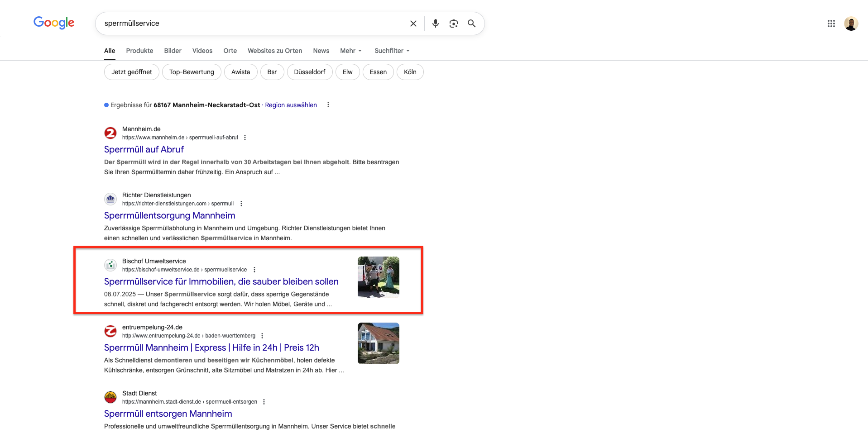Click the bischof-umweltservice.de URL

coord(185,270)
